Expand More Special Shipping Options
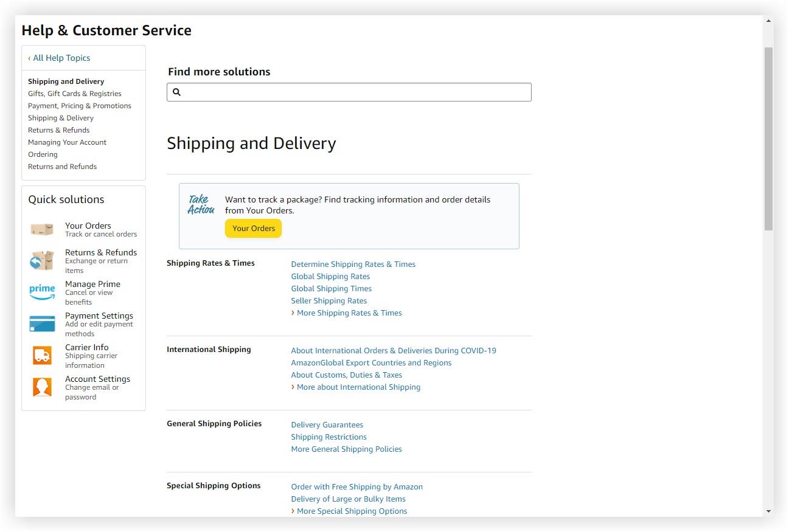The image size is (789, 532). click(x=352, y=511)
